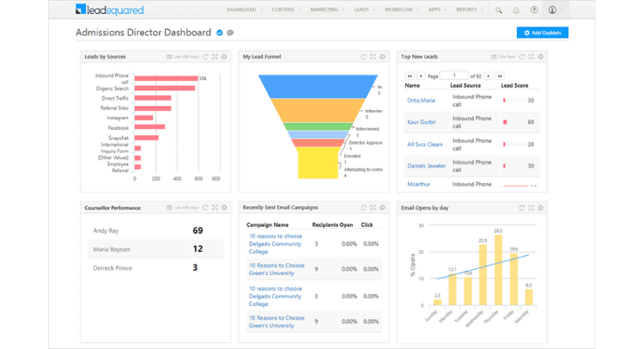Open lead Mcarthur
This screenshot has width=644, height=349.
pyautogui.click(x=418, y=184)
